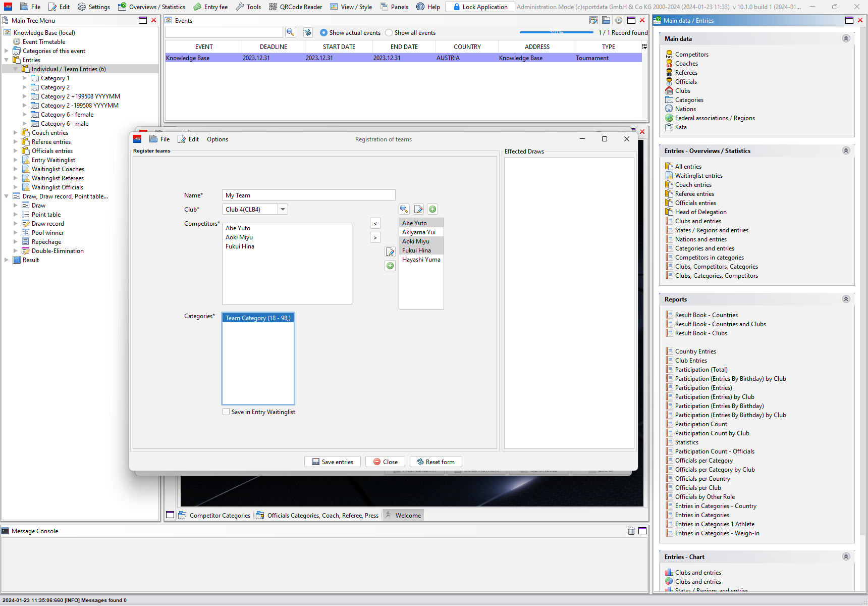Screen dimensions: 868x606
Task: Collapse the Draw, Draw record, Point table node
Action: 7,196
